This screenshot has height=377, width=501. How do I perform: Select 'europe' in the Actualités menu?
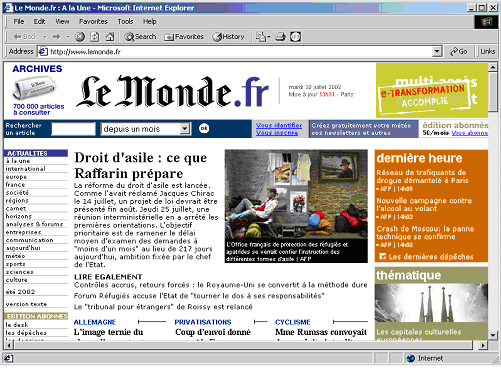pos(16,177)
